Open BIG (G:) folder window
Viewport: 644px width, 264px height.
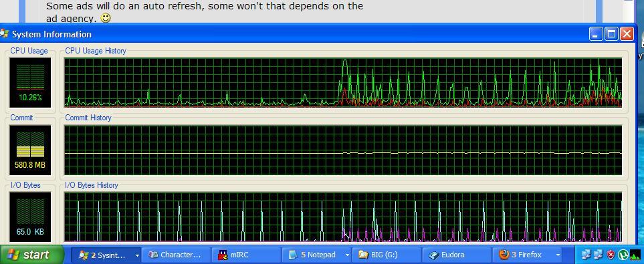click(387, 255)
